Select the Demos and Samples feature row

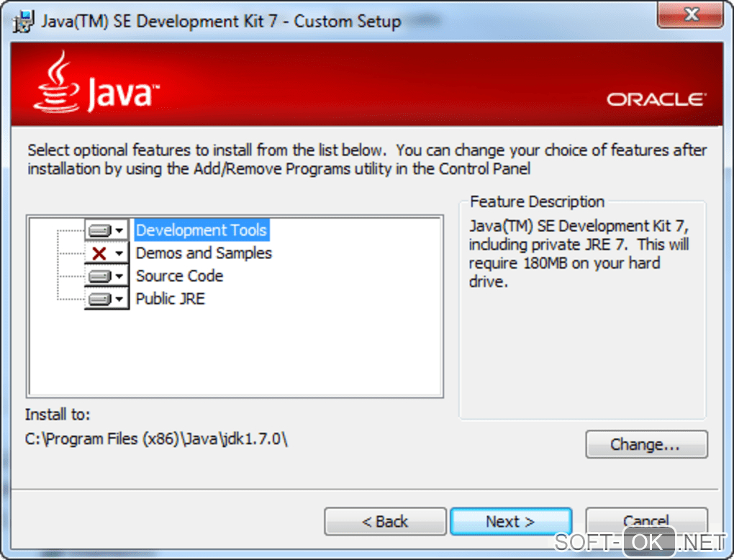204,253
